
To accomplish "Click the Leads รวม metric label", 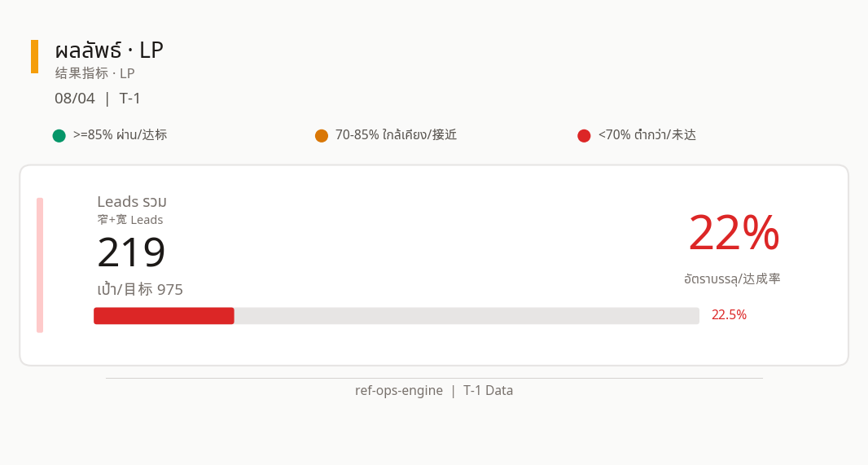I will 132,201.
